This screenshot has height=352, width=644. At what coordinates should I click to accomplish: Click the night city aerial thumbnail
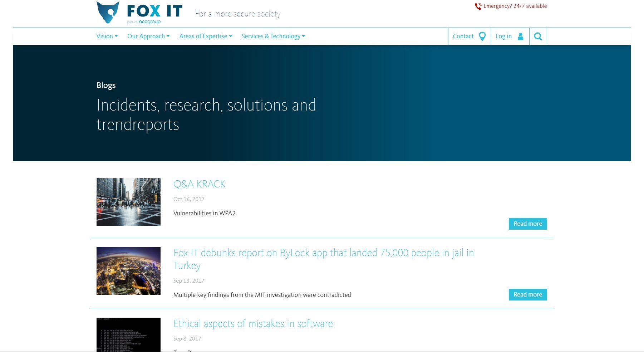point(128,271)
